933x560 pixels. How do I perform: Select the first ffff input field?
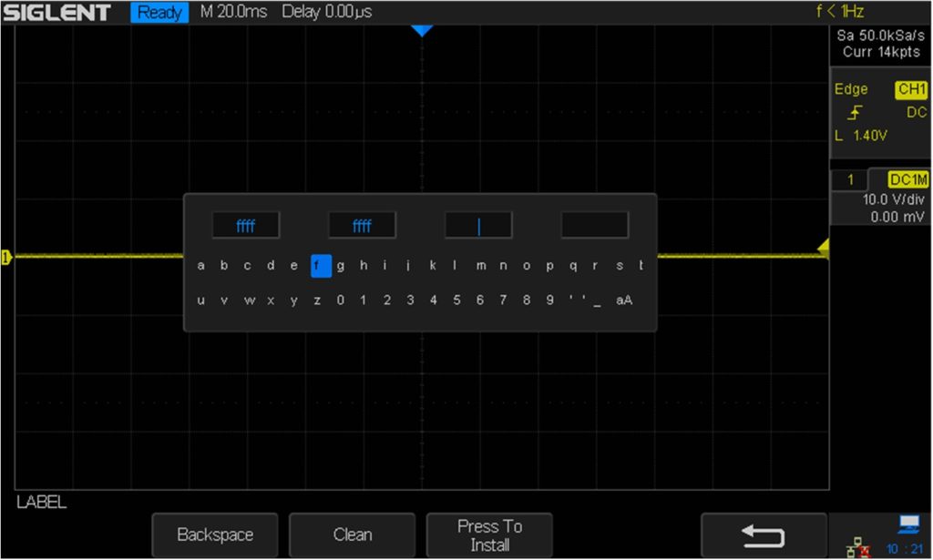click(246, 226)
